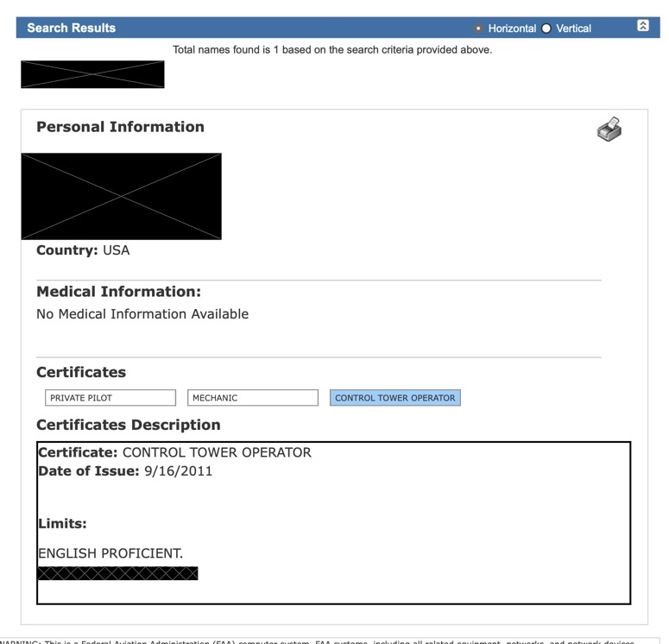Switch to the MECHANIC certificate tab
This screenshot has width=669, height=644.
(x=253, y=398)
